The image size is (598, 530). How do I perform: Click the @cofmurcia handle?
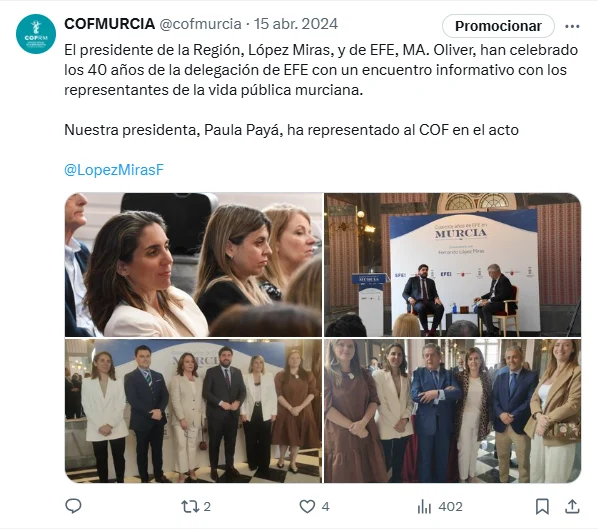click(x=200, y=24)
